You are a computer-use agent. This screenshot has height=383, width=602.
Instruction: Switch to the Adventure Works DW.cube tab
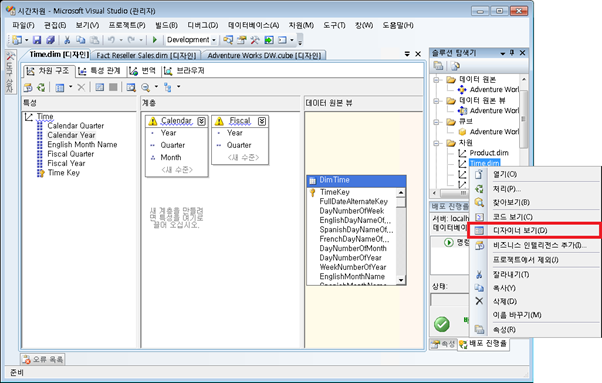(264, 56)
